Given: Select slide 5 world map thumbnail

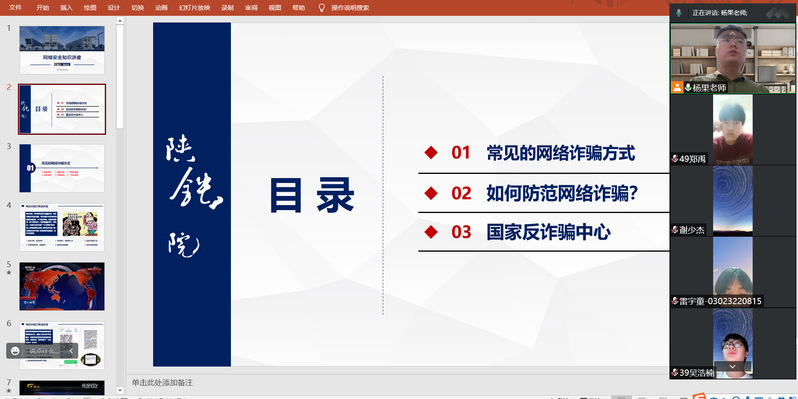Looking at the screenshot, I should (x=62, y=287).
